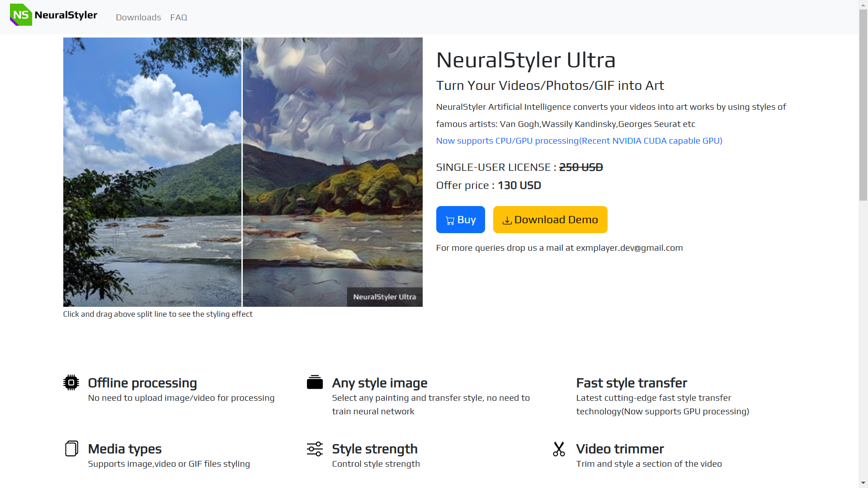The height and width of the screenshot is (488, 868).
Task: Click the NeuralStyler NS logo icon
Action: [x=21, y=15]
